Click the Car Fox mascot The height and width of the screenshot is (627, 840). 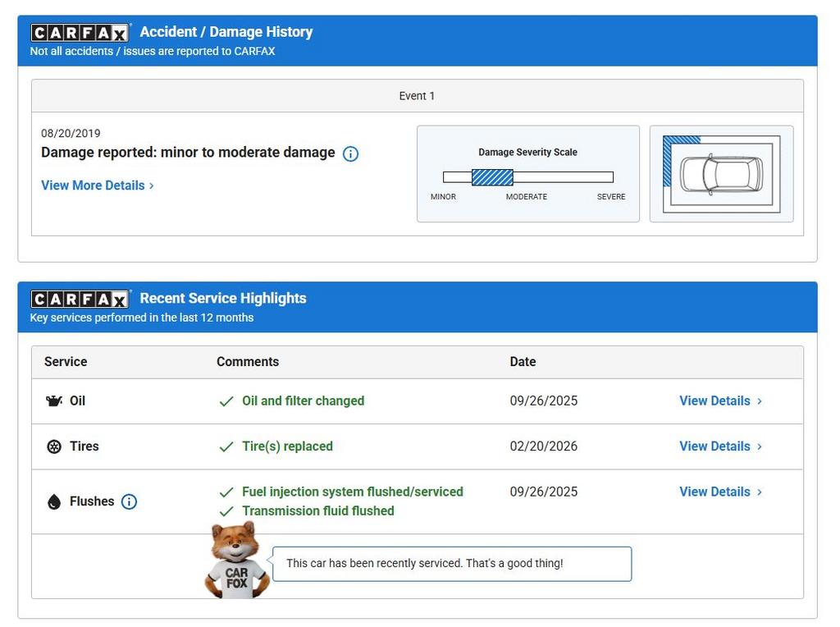click(x=236, y=561)
